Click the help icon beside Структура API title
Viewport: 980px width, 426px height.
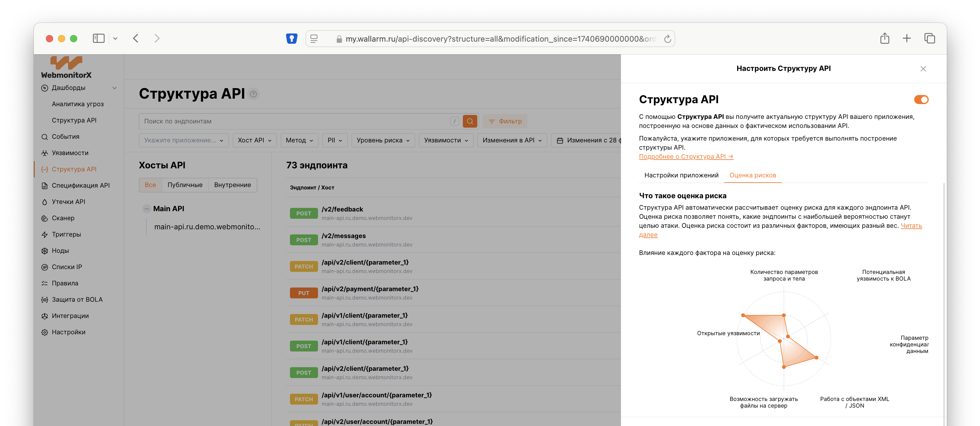pyautogui.click(x=253, y=94)
